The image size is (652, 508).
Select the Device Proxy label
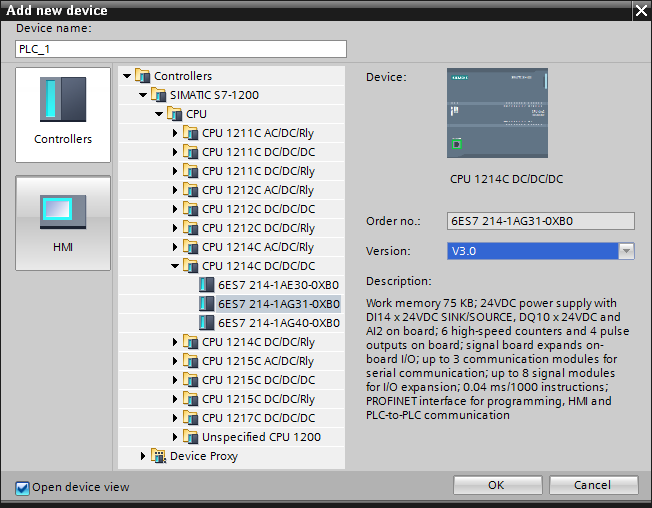[x=204, y=456]
